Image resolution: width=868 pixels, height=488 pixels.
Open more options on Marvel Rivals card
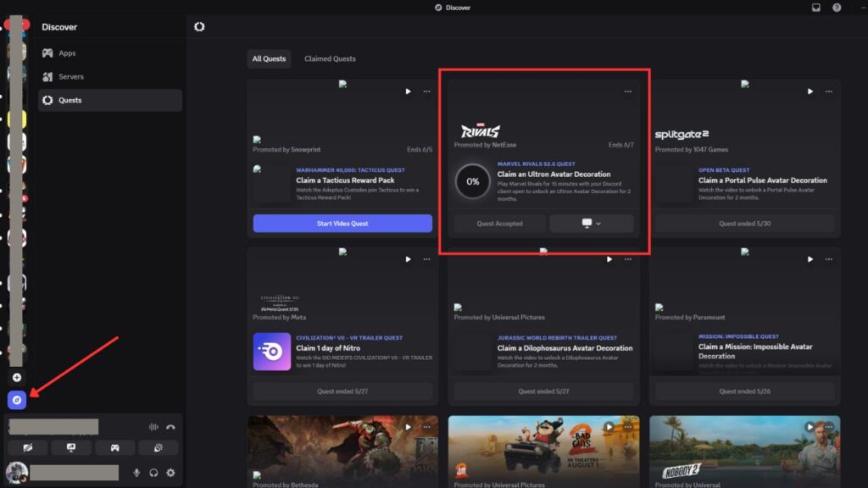tap(628, 91)
